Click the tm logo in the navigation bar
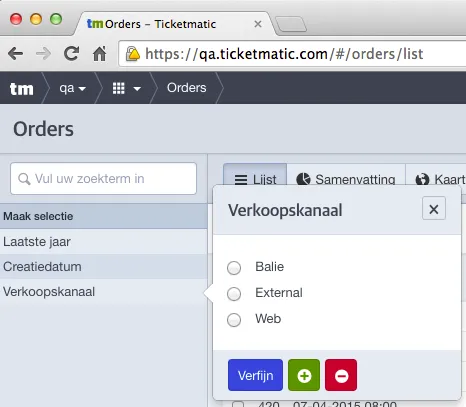The image size is (466, 407). pyautogui.click(x=21, y=88)
